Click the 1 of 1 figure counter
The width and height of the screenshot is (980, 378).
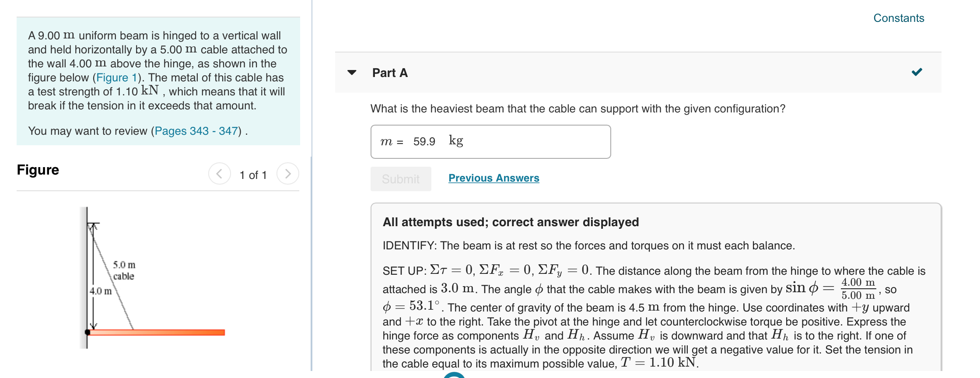(x=253, y=175)
